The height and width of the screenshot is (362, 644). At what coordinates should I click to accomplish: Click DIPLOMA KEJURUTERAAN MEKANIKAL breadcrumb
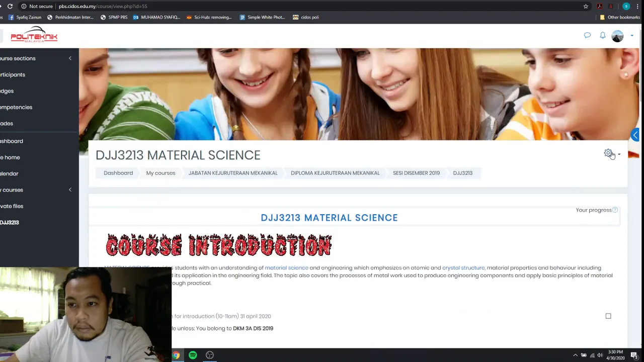[335, 173]
